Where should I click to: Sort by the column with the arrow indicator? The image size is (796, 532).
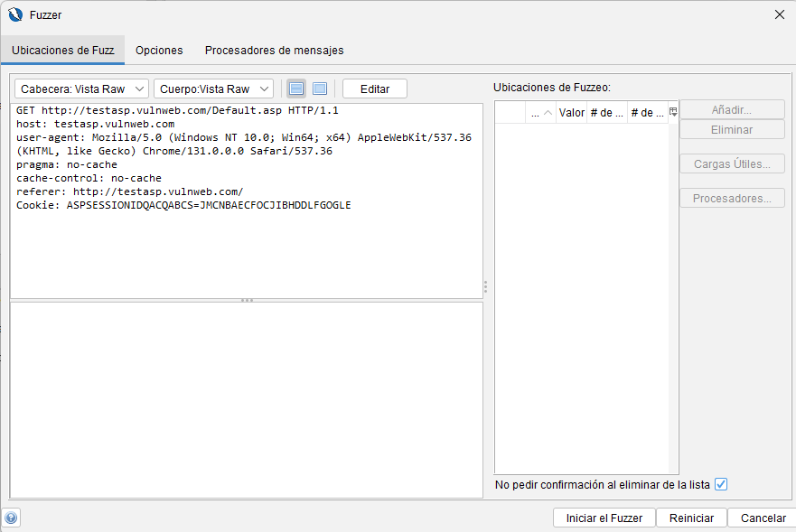tap(541, 113)
